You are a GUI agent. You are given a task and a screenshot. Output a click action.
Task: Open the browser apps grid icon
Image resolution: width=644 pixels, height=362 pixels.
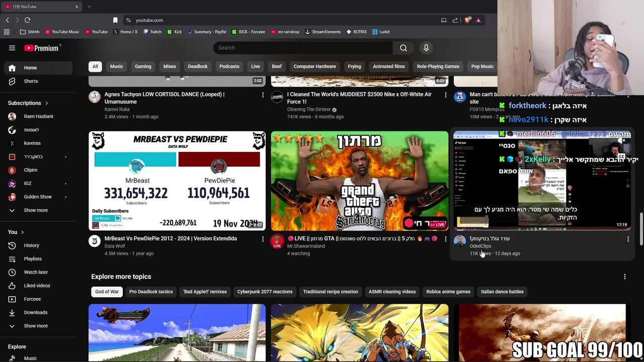click(7, 32)
